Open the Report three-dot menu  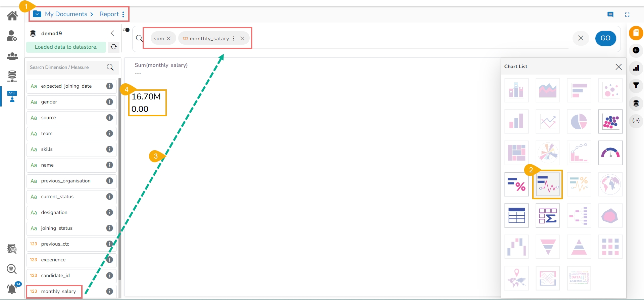[123, 14]
